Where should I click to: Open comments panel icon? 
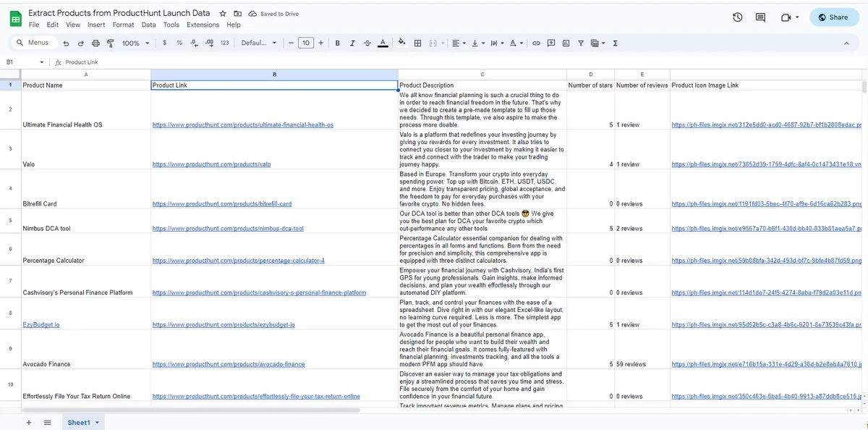(x=760, y=17)
